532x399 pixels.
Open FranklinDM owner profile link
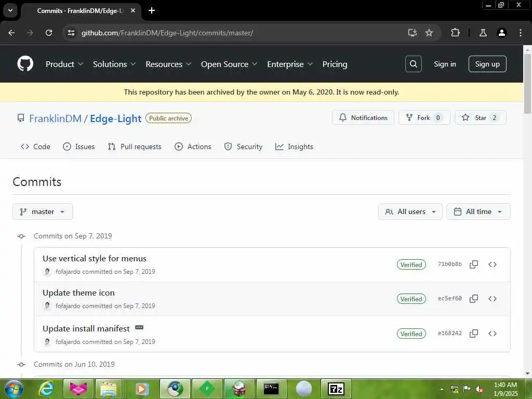point(55,118)
